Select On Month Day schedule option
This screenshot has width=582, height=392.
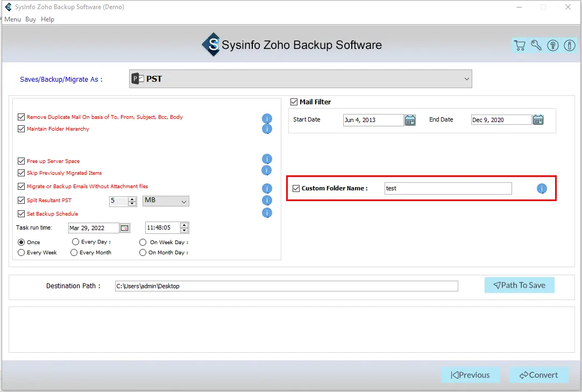[x=143, y=252]
